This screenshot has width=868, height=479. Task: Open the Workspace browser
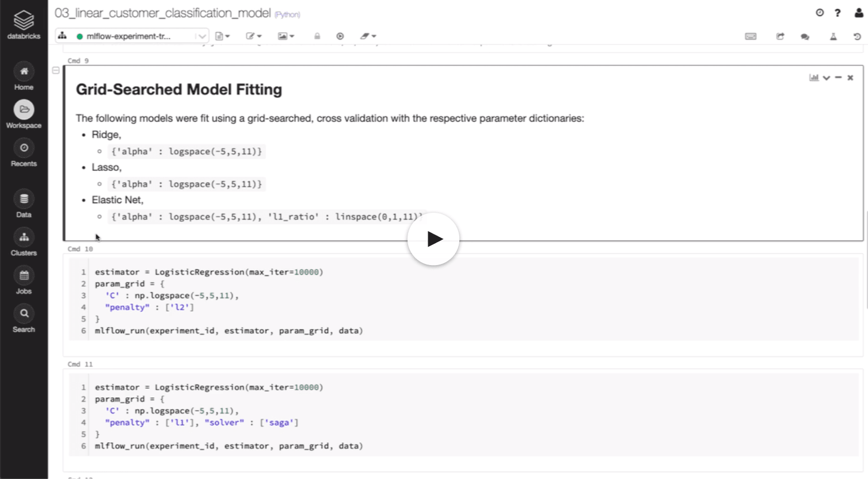(24, 114)
